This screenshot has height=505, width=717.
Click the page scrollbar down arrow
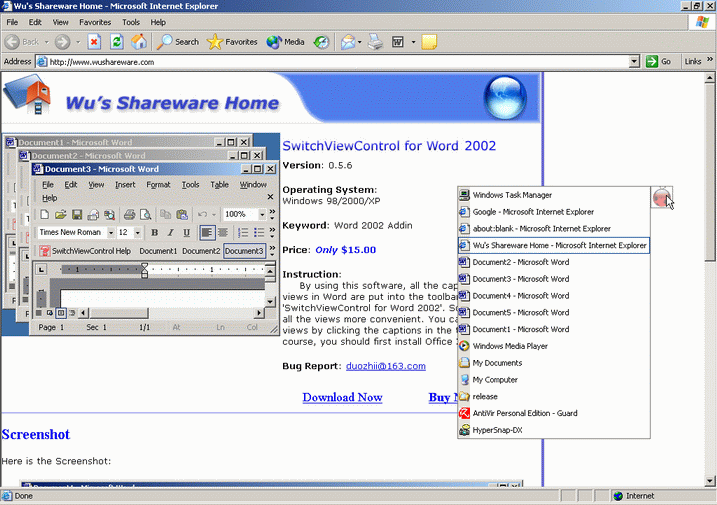coord(710,481)
